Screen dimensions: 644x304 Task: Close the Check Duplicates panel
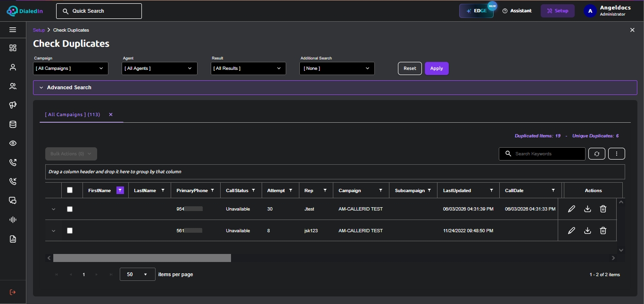[x=632, y=30]
